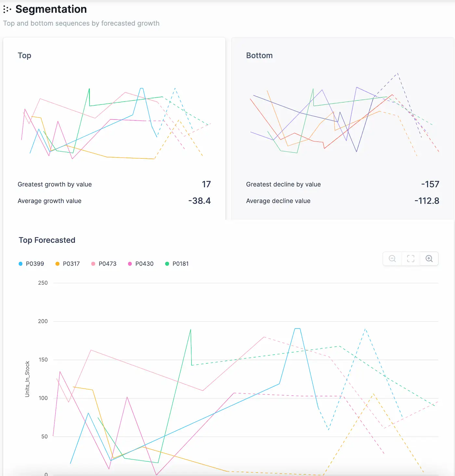Click the blue dot icon beside P0399
This screenshot has width=455, height=476.
pyautogui.click(x=20, y=264)
